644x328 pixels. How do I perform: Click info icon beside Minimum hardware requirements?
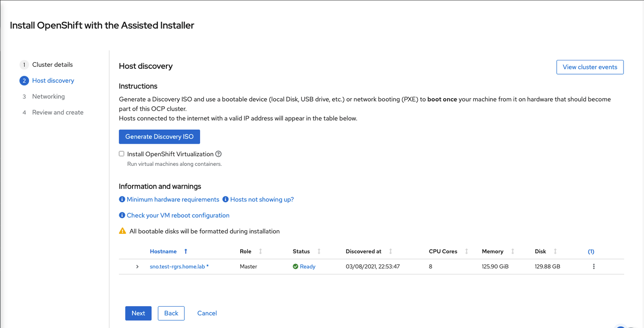122,199
